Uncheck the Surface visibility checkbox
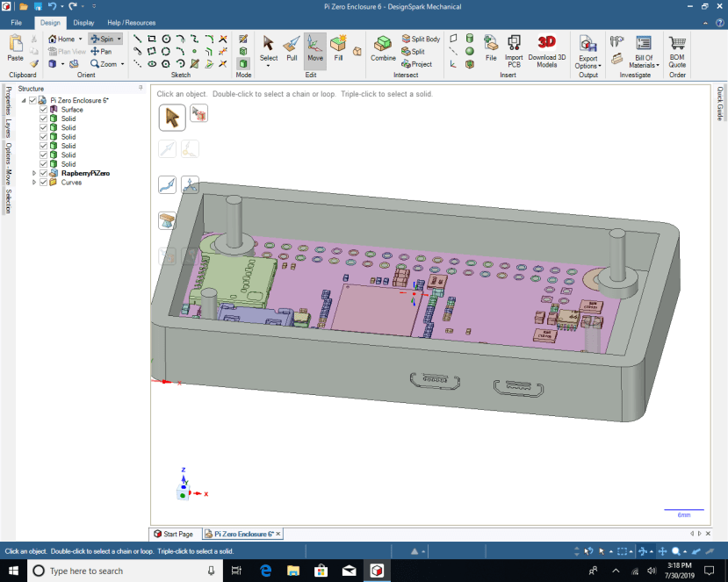 click(x=44, y=110)
